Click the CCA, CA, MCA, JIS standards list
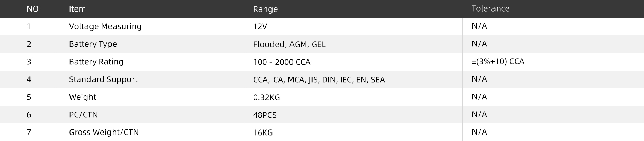This screenshot has width=644, height=141. [319, 80]
